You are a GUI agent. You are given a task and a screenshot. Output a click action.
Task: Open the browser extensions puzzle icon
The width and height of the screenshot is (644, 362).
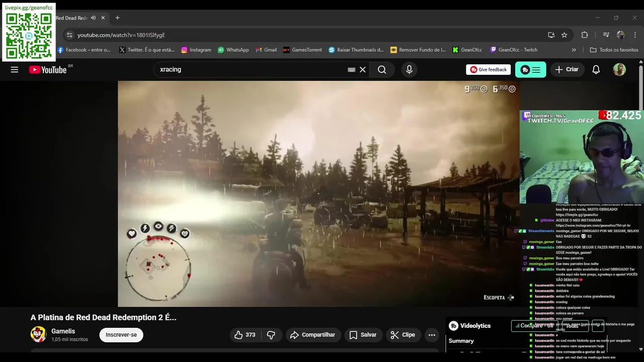point(584,35)
